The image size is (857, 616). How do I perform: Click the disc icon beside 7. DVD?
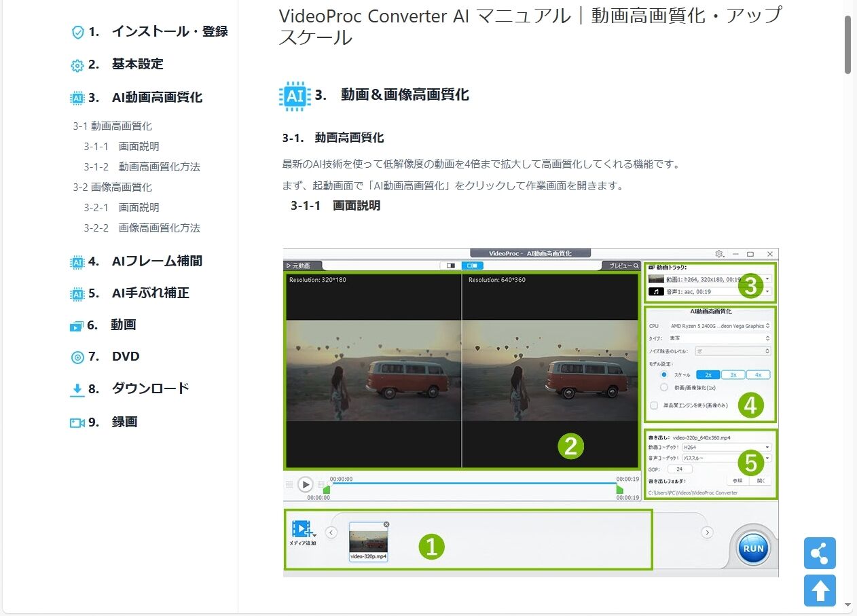click(x=77, y=358)
